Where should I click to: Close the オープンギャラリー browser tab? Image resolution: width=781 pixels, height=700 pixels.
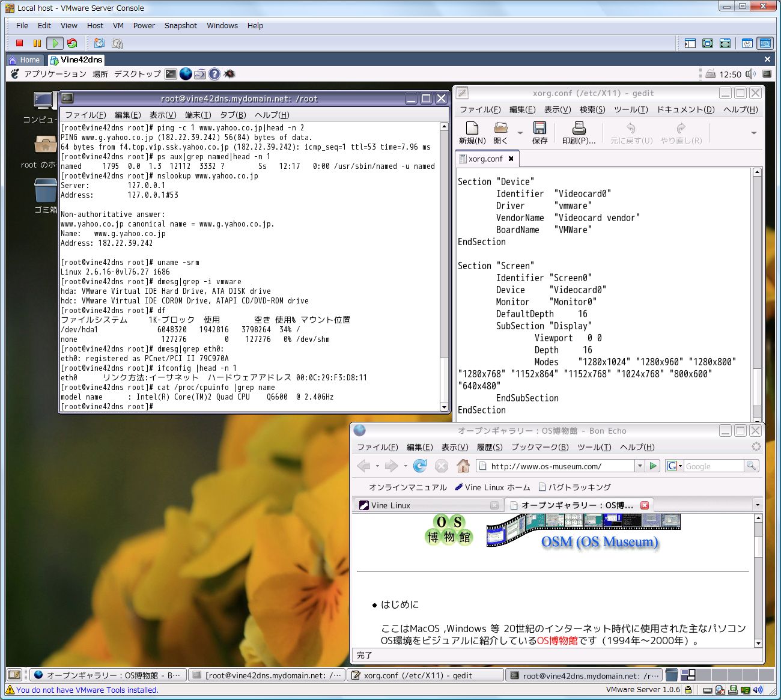pos(644,505)
